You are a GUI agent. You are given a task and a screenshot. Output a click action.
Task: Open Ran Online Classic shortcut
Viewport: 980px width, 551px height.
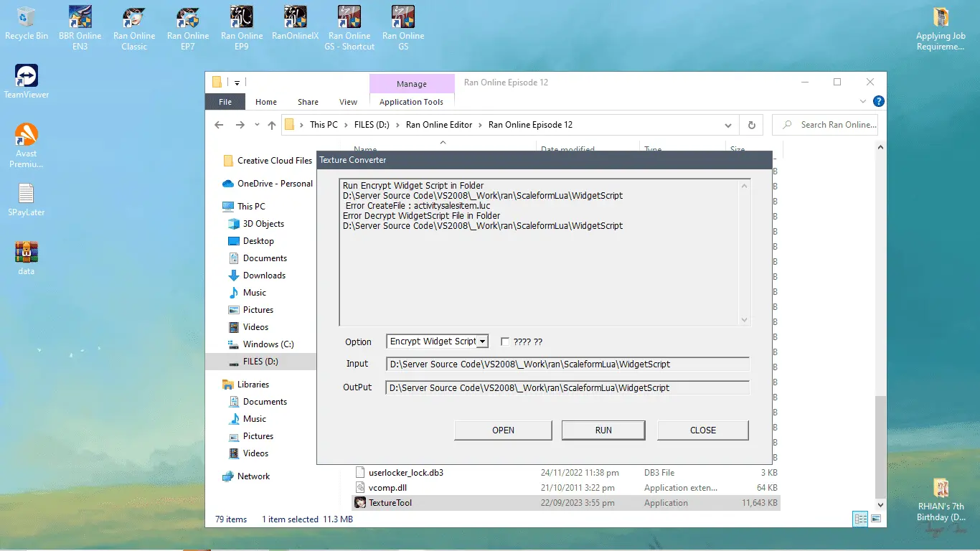133,28
